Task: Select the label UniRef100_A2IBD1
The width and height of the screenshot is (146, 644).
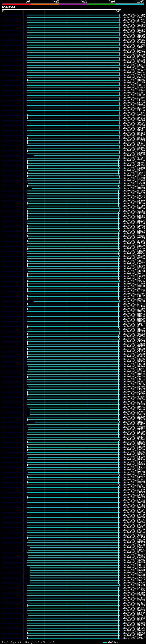Action: tap(134, 326)
